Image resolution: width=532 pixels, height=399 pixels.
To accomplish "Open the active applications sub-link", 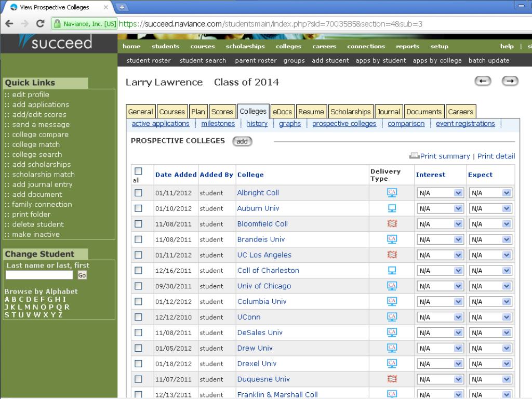I will tap(161, 124).
